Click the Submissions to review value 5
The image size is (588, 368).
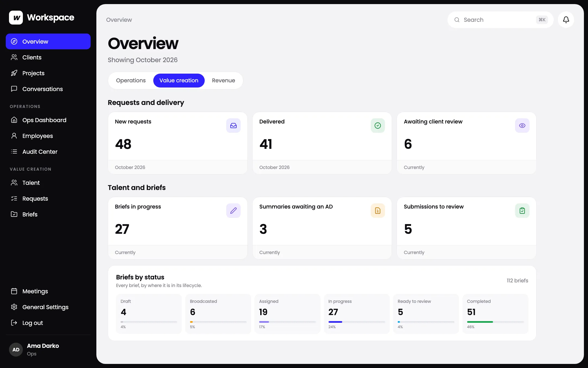click(x=408, y=229)
